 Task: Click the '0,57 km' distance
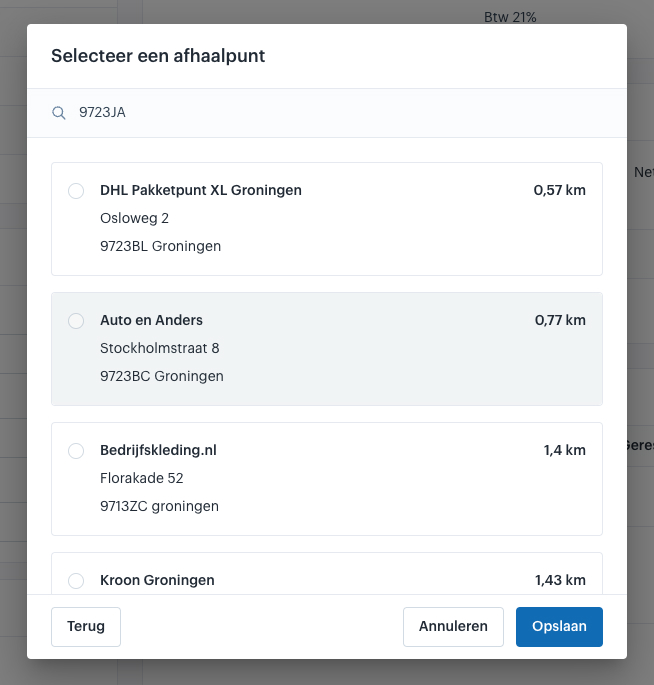click(x=559, y=190)
